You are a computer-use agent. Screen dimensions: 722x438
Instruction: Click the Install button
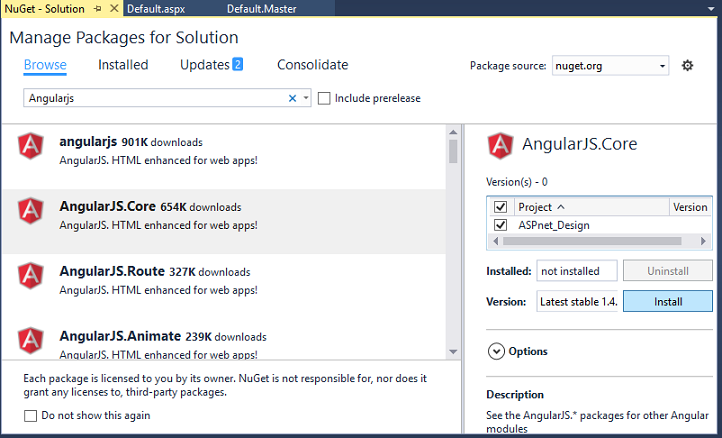tap(668, 301)
